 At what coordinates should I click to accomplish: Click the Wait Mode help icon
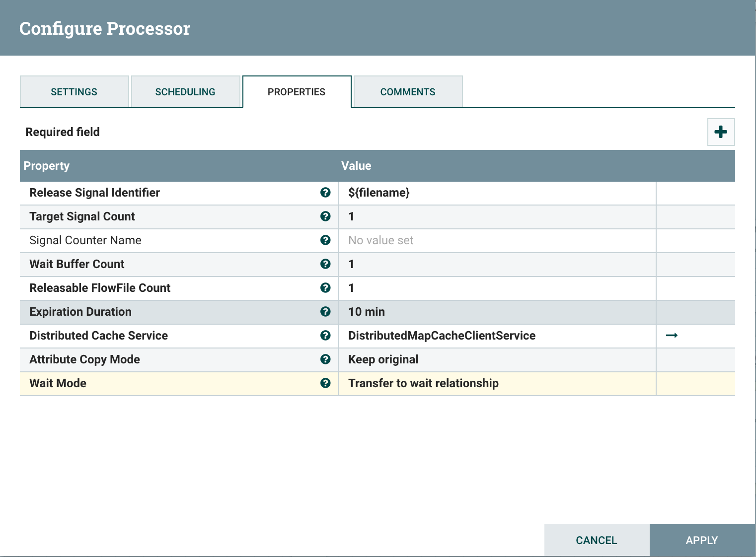[x=325, y=383]
